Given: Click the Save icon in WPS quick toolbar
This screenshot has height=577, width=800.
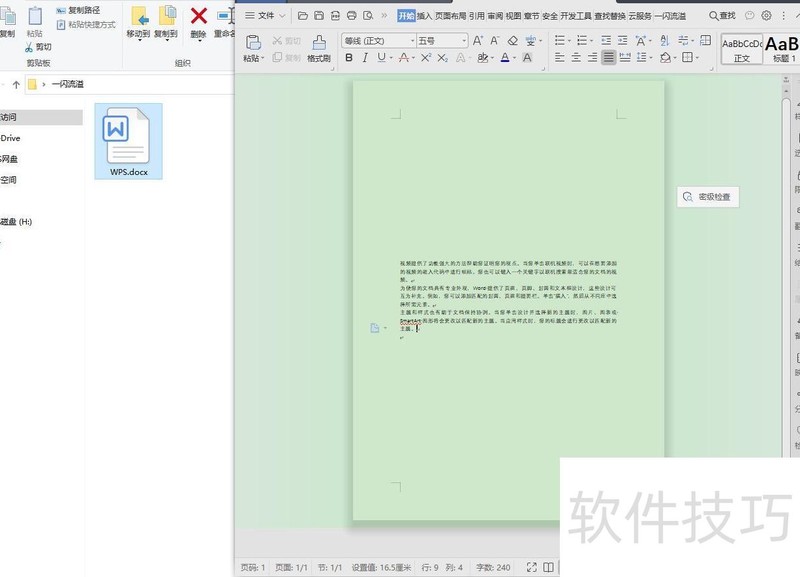Looking at the screenshot, I should click(x=319, y=16).
